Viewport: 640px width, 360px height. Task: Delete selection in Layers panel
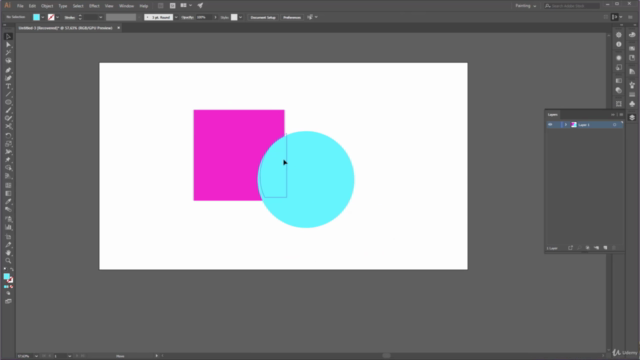pyautogui.click(x=614, y=248)
